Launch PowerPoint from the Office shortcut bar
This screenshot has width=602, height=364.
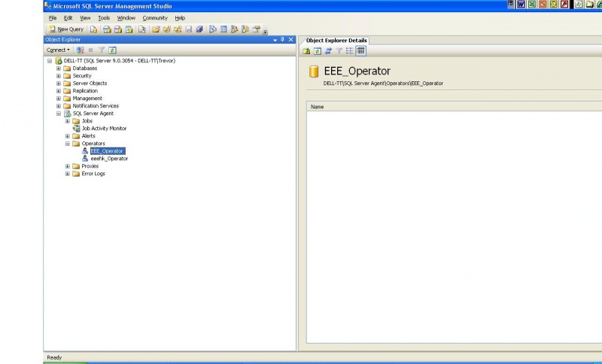(543, 5)
